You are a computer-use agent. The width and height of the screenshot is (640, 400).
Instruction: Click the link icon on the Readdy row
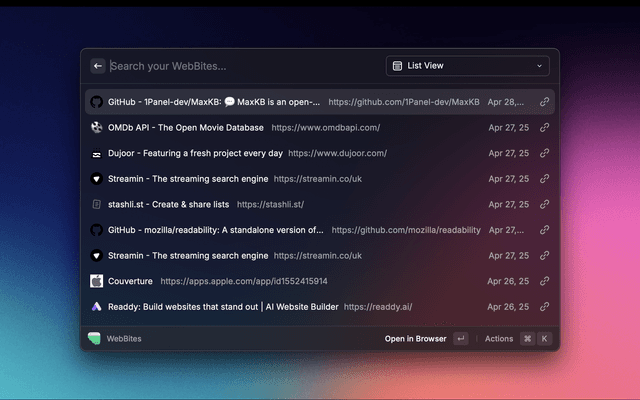click(545, 307)
